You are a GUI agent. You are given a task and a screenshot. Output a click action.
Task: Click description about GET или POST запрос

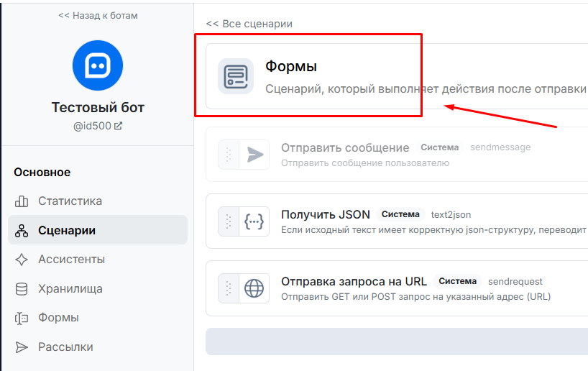(x=416, y=297)
